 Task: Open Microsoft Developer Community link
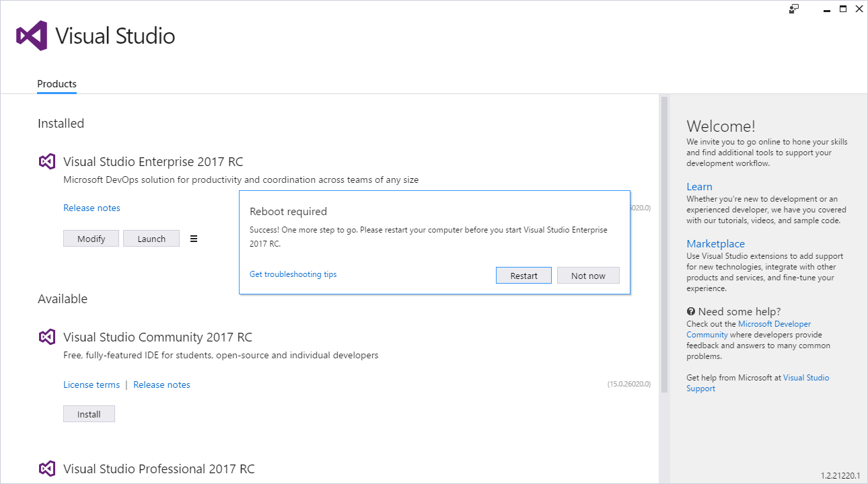click(x=748, y=329)
